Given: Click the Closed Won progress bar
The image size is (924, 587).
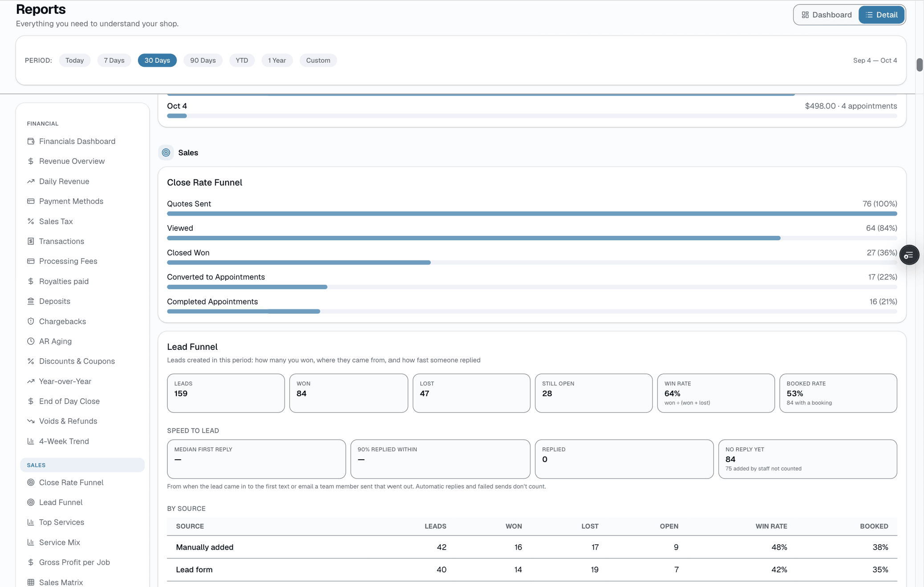Looking at the screenshot, I should click(x=532, y=263).
